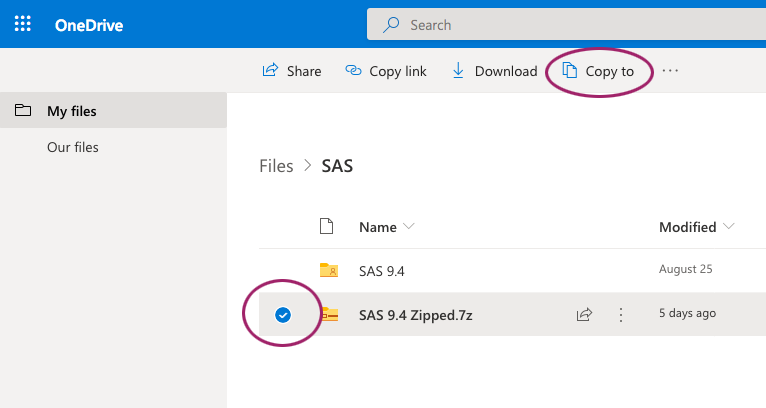Select My files in the sidebar

coord(72,111)
